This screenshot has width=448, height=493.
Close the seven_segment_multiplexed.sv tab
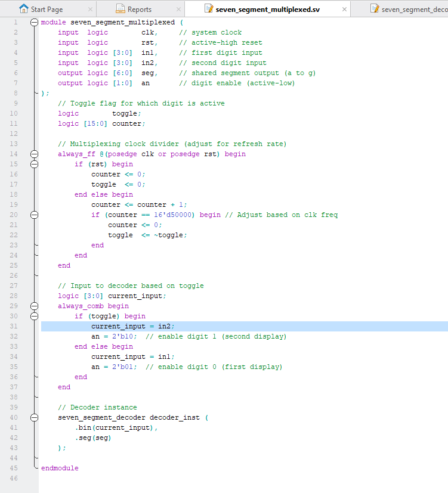(344, 10)
